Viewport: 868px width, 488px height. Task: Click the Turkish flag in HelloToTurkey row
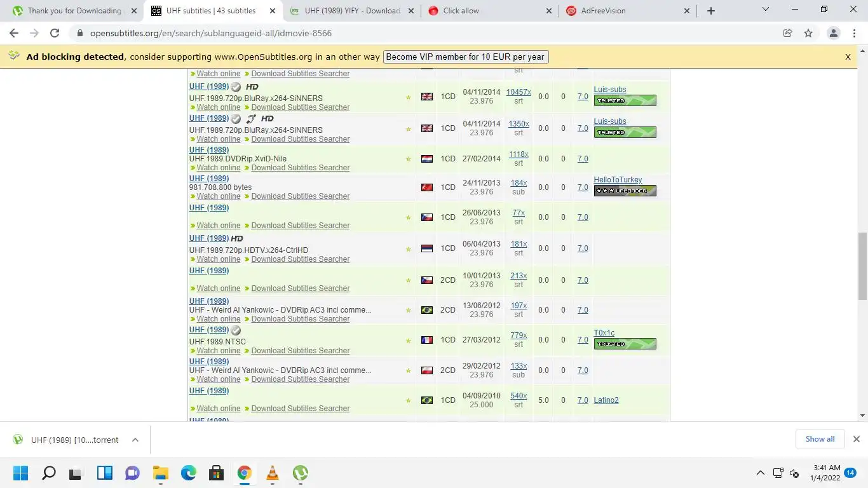tap(427, 187)
